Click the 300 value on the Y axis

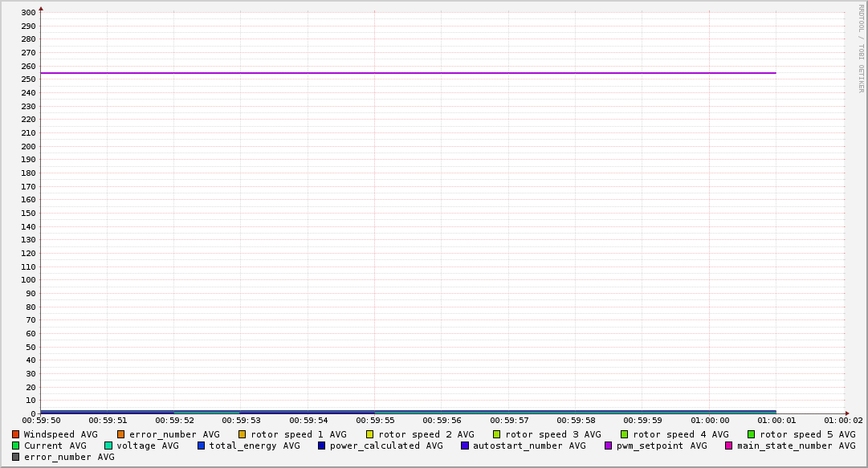27,12
